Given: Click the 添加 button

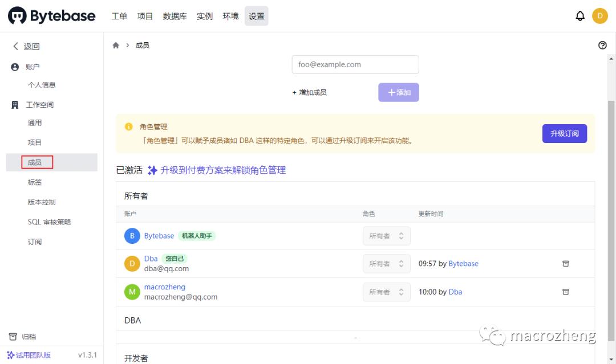Looking at the screenshot, I should 399,92.
